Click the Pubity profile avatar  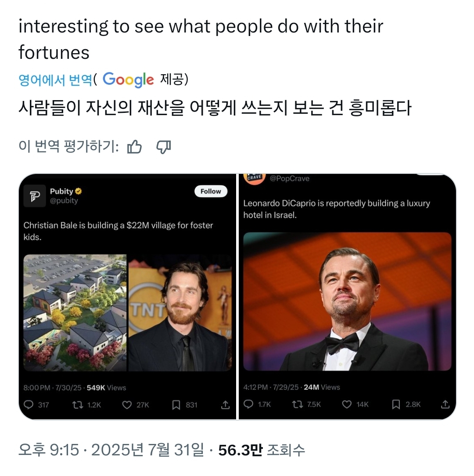(35, 195)
